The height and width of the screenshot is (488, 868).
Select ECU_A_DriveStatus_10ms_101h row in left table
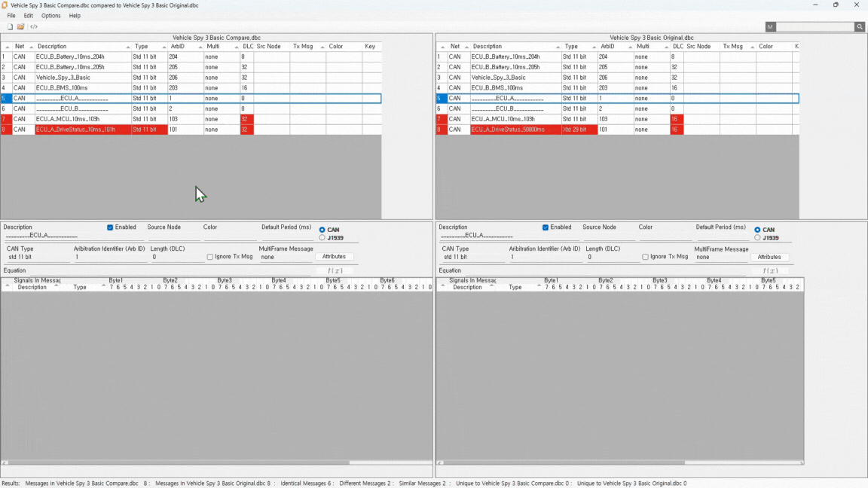tap(75, 130)
